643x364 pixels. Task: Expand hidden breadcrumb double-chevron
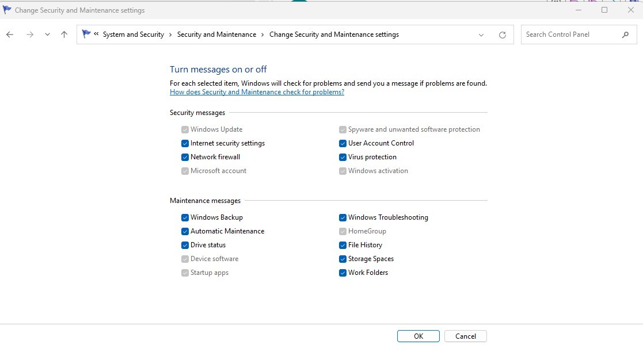pos(96,34)
